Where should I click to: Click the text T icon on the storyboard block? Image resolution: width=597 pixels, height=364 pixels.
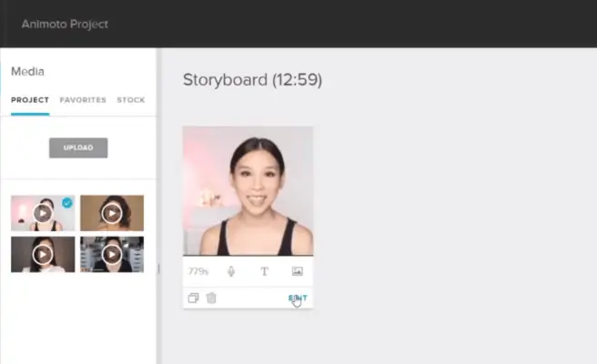point(265,271)
